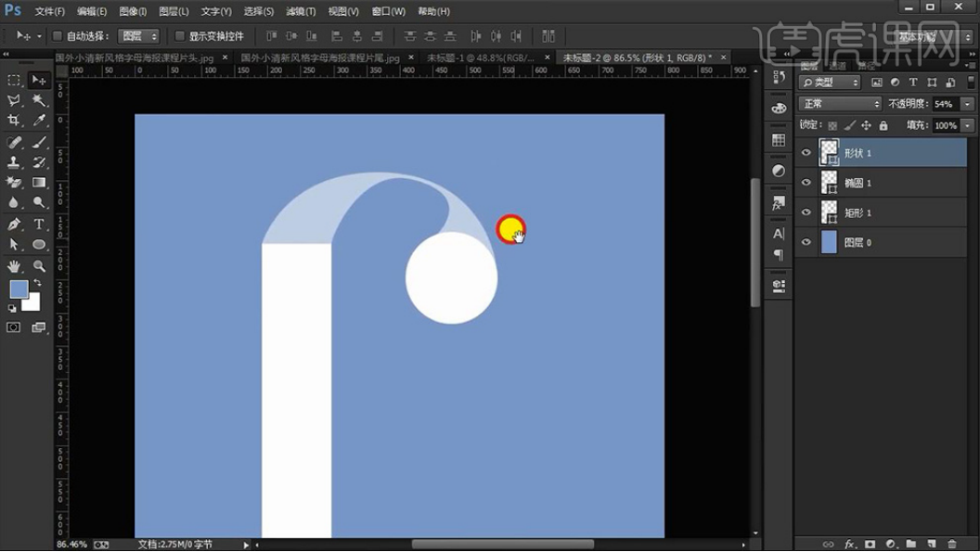
Task: Expand the opacity slider dropdown arrow
Action: (x=968, y=104)
